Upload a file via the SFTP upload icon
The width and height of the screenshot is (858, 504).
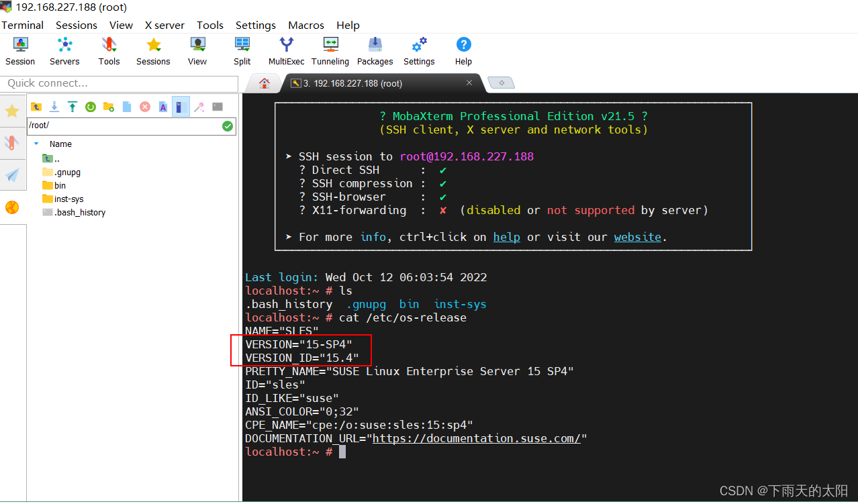pyautogui.click(x=72, y=106)
